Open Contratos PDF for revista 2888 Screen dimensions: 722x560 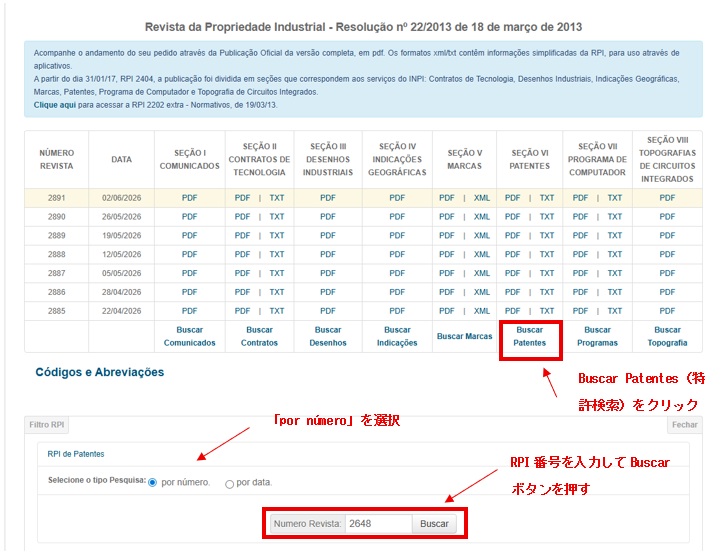(242, 255)
